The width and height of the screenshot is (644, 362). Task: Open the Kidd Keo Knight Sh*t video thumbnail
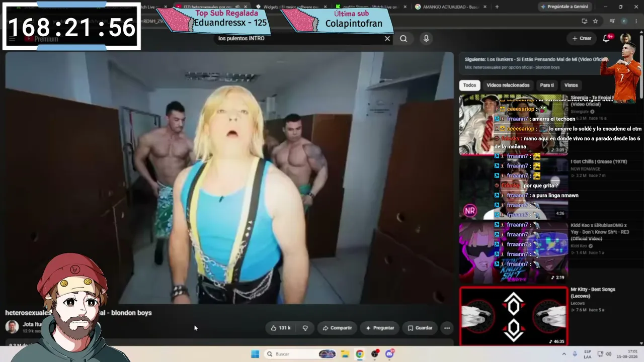pos(513,252)
